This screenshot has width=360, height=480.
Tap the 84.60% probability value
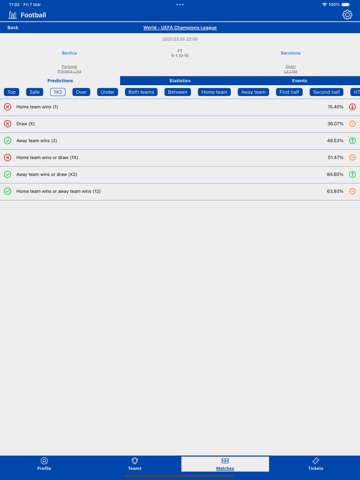point(335,174)
